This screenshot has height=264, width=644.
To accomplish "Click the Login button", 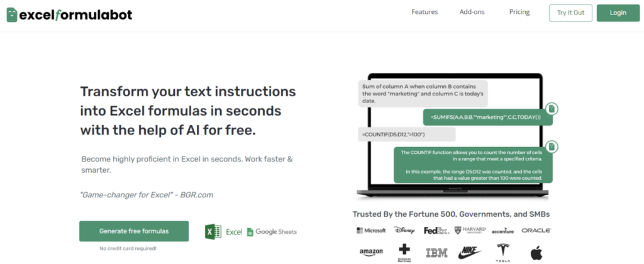I will click(618, 13).
